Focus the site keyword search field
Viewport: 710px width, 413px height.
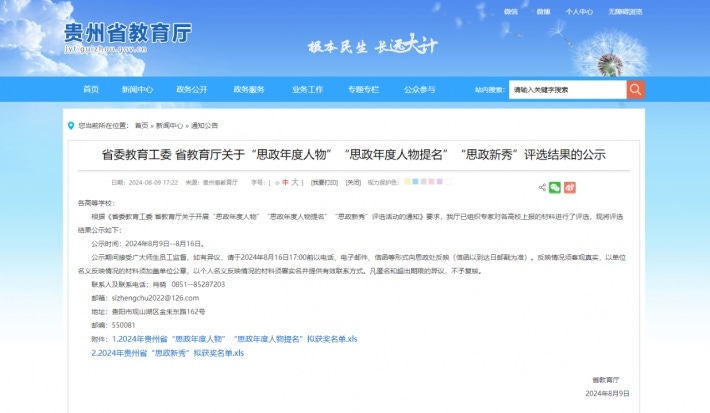click(567, 90)
